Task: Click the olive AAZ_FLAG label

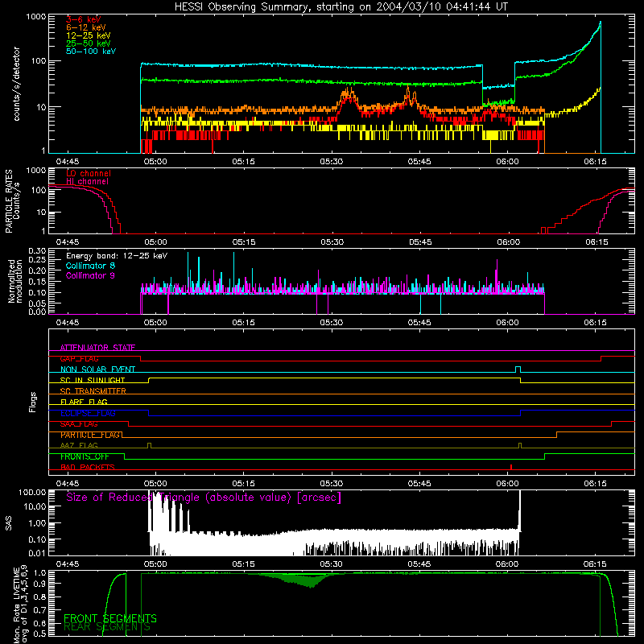Action: pyautogui.click(x=79, y=445)
